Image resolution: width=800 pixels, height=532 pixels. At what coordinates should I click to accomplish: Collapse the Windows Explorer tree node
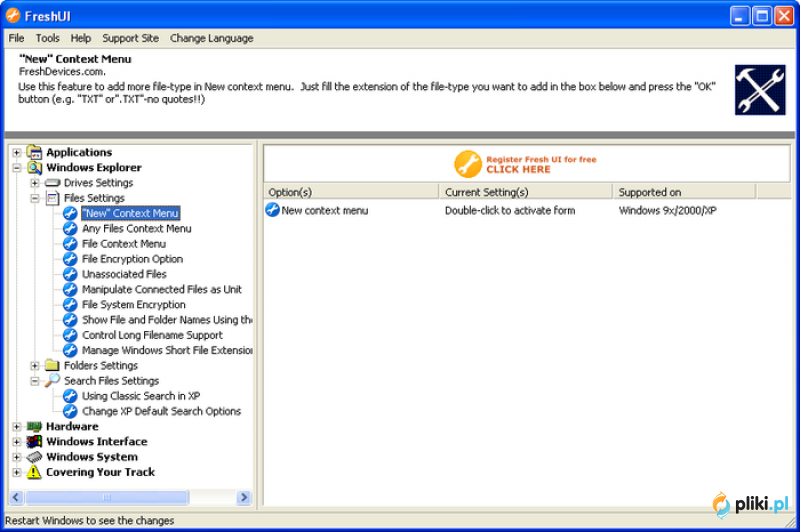(x=17, y=168)
